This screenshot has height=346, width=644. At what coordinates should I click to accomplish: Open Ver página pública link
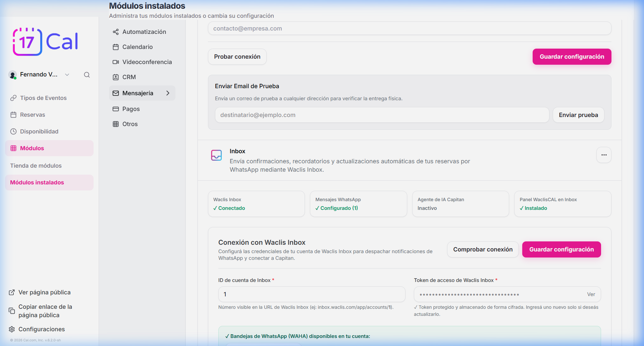pyautogui.click(x=44, y=292)
